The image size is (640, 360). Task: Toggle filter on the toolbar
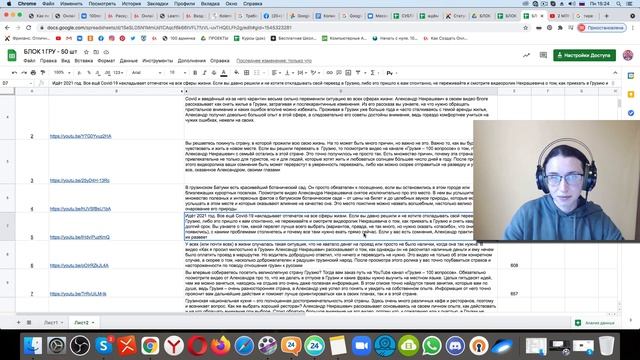(x=358, y=73)
